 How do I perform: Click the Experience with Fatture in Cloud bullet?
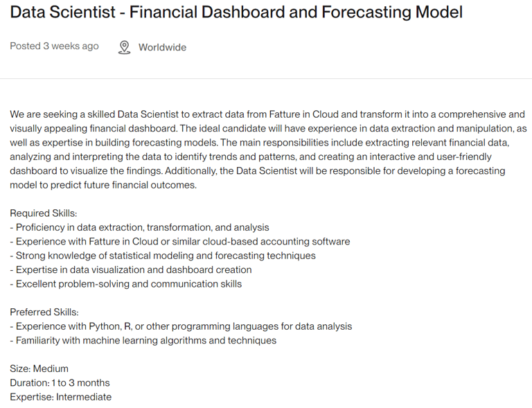coord(180,242)
